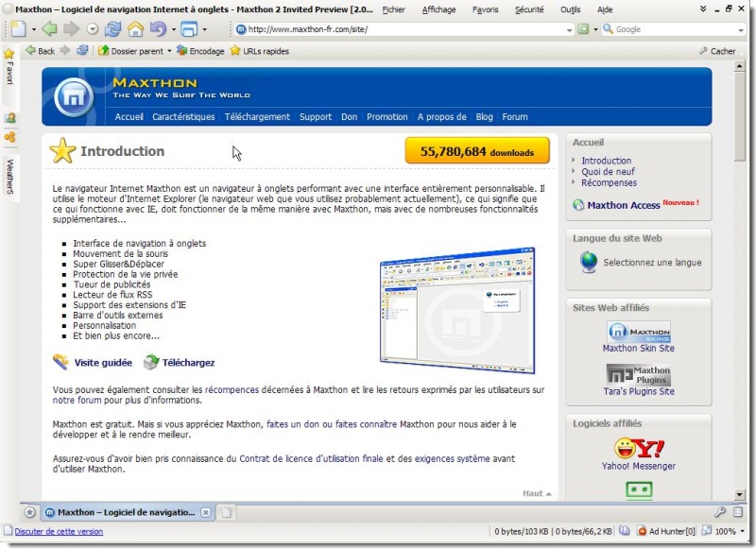
Task: Click the Discuter de cette version link
Action: tap(59, 531)
